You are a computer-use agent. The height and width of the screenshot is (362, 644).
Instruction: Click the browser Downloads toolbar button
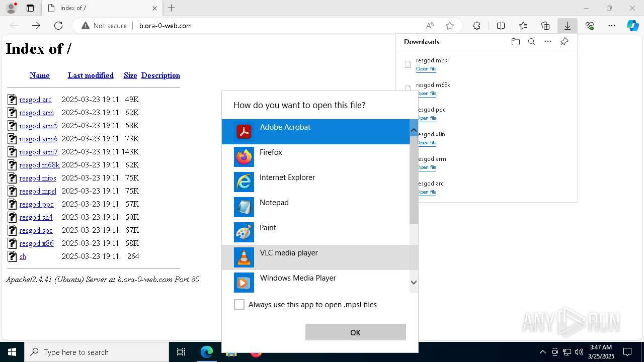[567, 26]
